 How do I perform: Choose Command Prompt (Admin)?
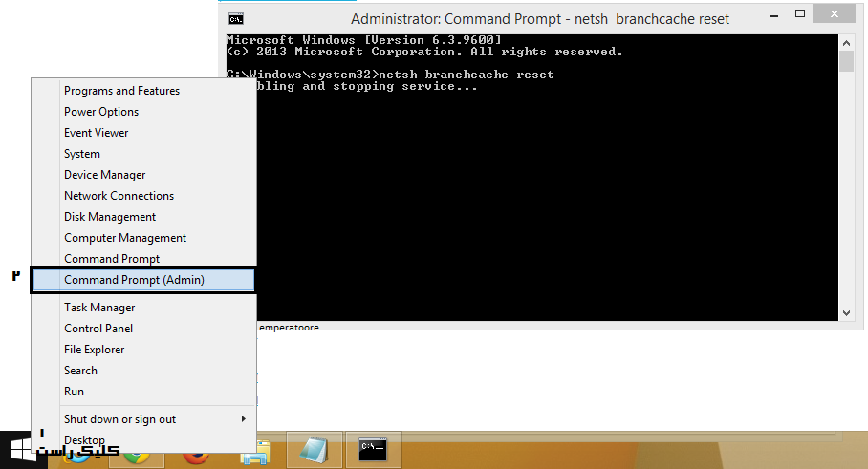(x=143, y=280)
